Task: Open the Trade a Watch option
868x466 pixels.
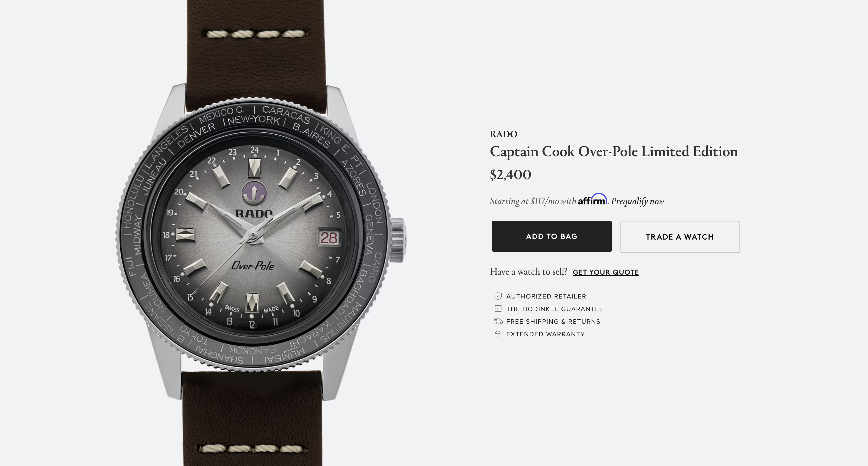Action: pyautogui.click(x=680, y=237)
